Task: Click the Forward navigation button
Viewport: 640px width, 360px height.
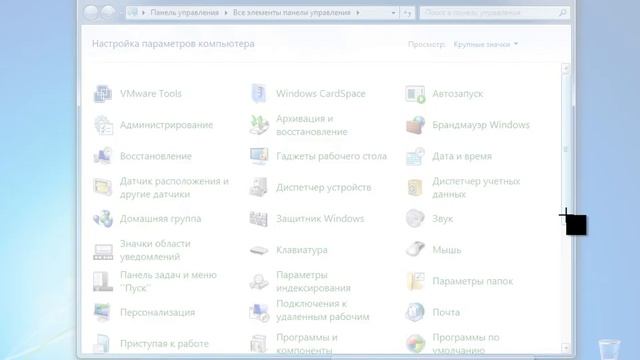Action: coord(108,12)
